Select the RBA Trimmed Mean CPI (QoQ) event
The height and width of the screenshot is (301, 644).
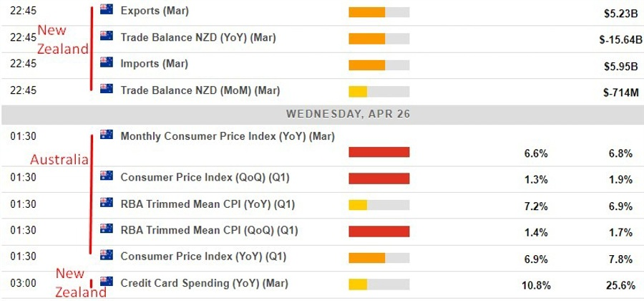pyautogui.click(x=208, y=230)
